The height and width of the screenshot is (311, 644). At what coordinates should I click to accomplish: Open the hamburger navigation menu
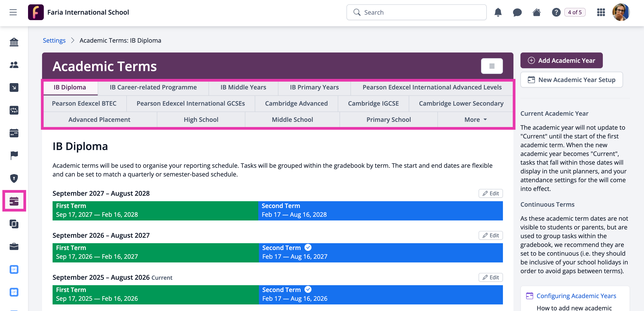click(13, 12)
